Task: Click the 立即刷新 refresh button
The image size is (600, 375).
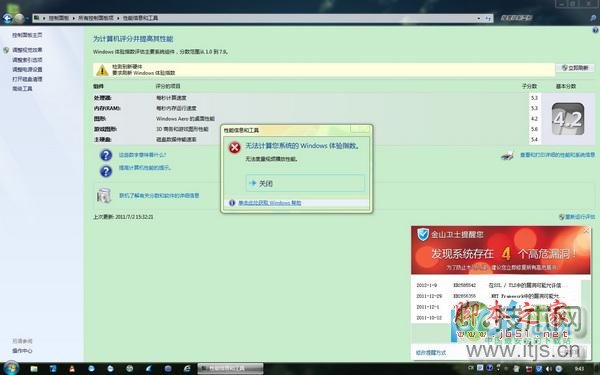Action: coord(575,68)
